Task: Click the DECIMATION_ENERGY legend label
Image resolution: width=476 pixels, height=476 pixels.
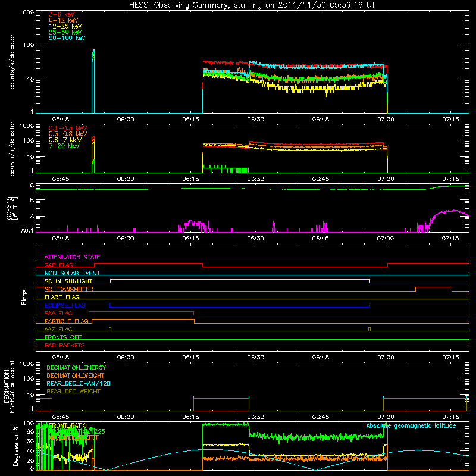Action: pyautogui.click(x=76, y=368)
